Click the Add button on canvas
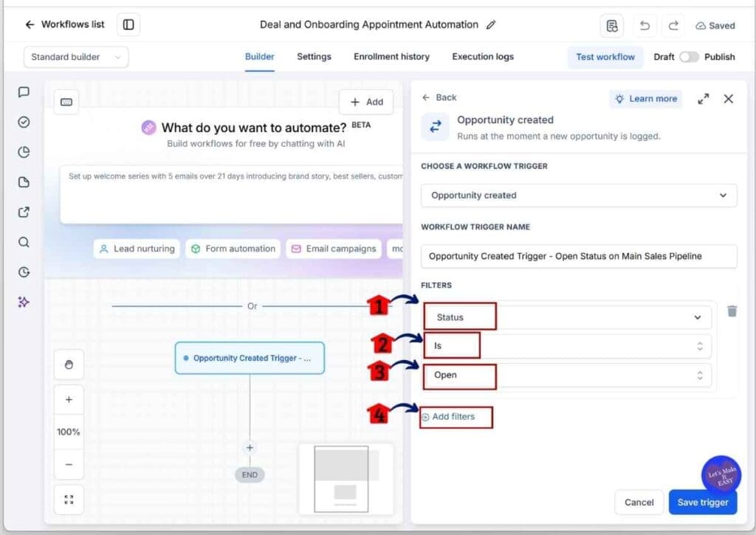 point(366,102)
